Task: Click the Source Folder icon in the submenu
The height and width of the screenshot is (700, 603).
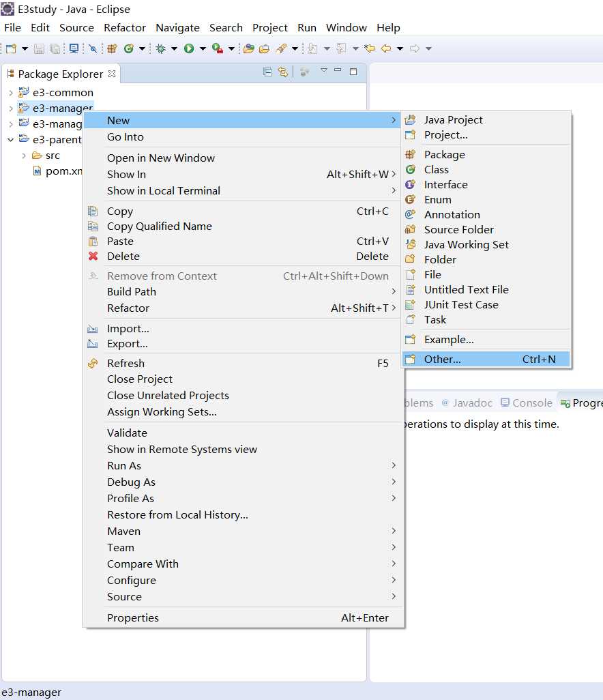Action: tap(410, 229)
